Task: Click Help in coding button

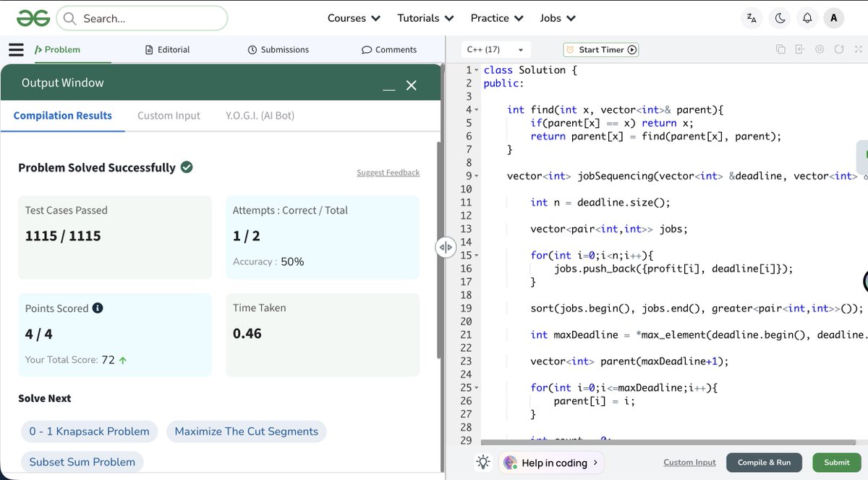Action: (552, 463)
